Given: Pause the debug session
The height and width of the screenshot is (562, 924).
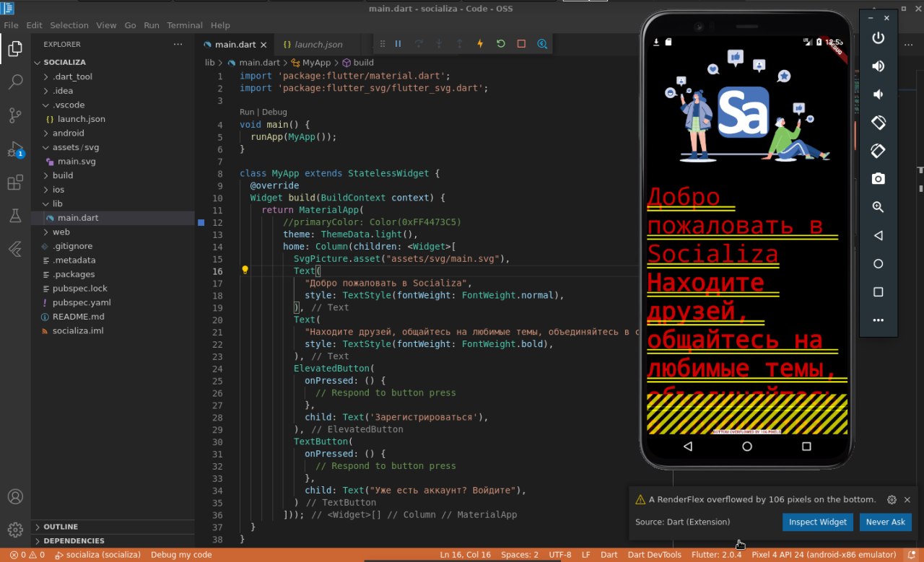Looking at the screenshot, I should point(398,44).
